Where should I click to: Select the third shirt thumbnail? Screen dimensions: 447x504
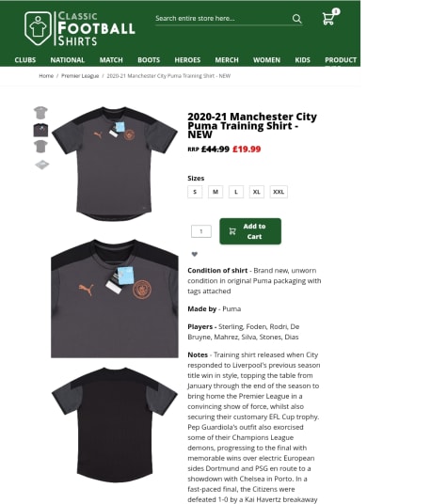tap(40, 147)
